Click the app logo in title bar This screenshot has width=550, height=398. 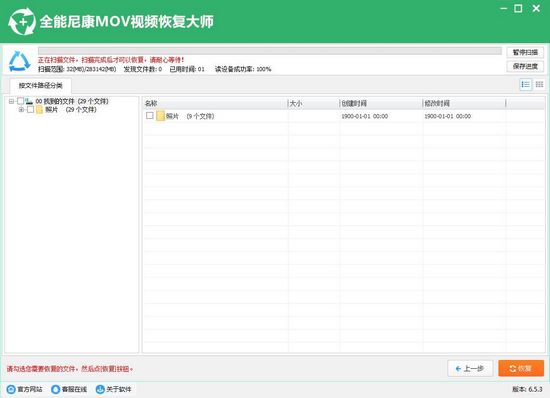click(x=22, y=22)
